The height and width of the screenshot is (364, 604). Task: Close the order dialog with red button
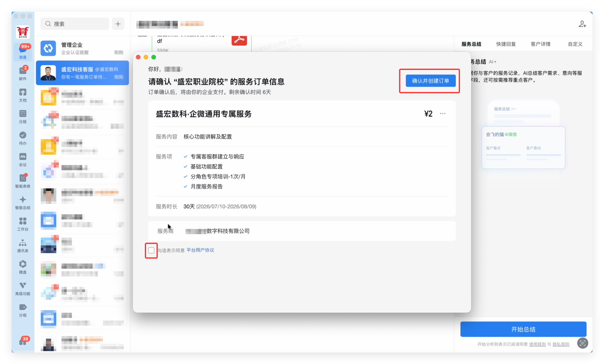coord(138,57)
